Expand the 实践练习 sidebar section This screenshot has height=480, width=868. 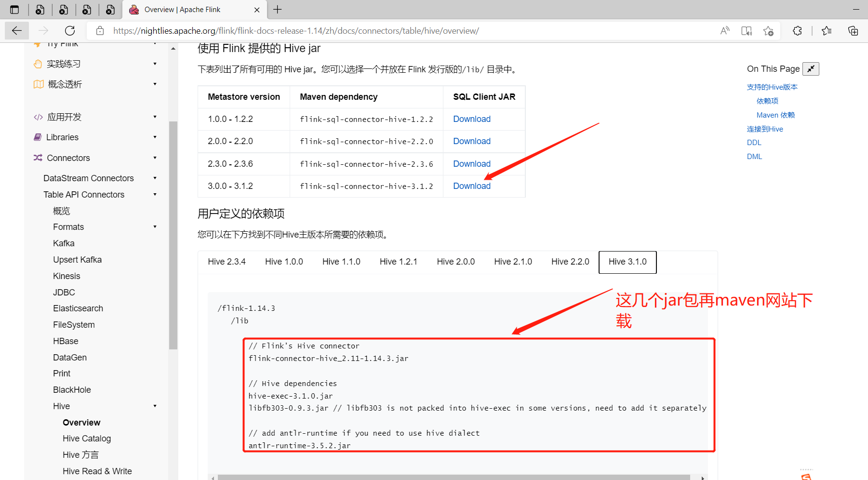(x=155, y=64)
